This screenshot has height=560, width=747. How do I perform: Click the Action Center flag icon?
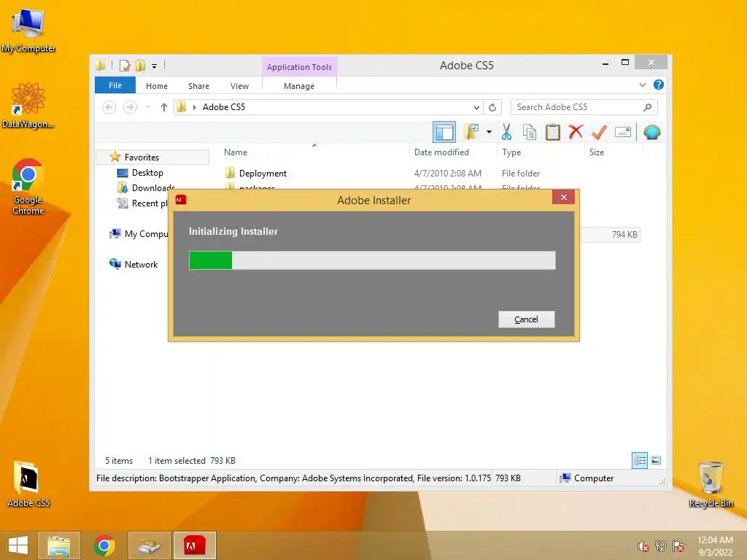[678, 546]
